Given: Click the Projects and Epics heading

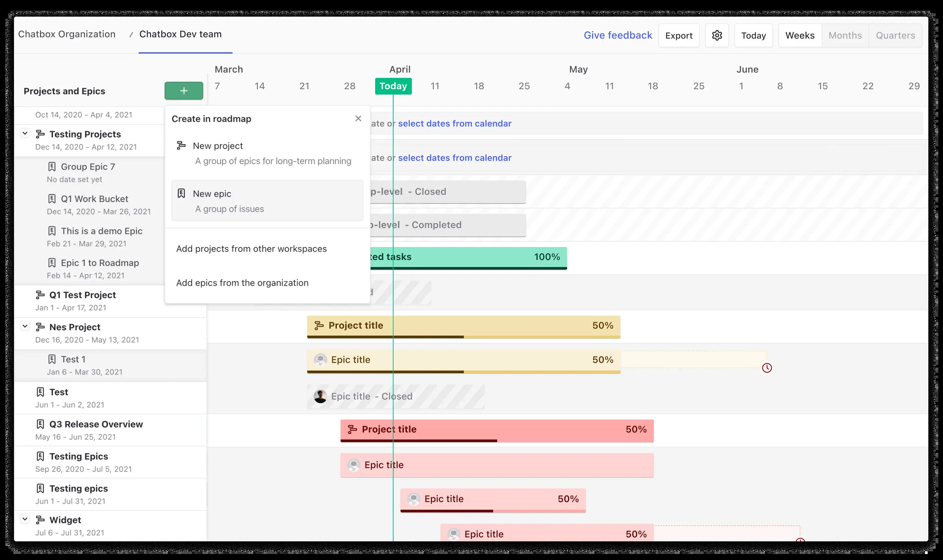Looking at the screenshot, I should 65,91.
